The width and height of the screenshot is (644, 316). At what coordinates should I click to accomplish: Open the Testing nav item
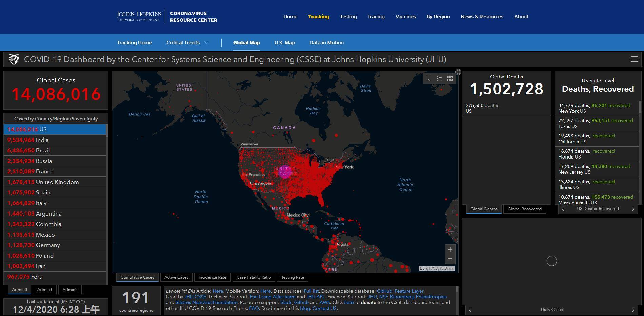point(348,17)
